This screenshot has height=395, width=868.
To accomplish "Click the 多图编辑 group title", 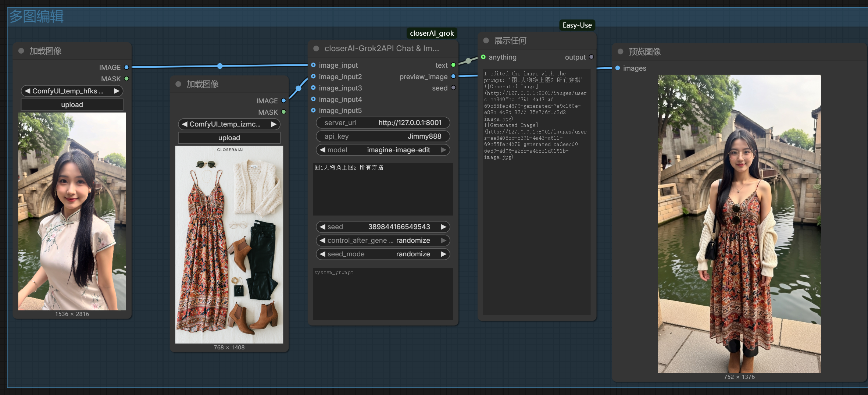I will (x=36, y=17).
